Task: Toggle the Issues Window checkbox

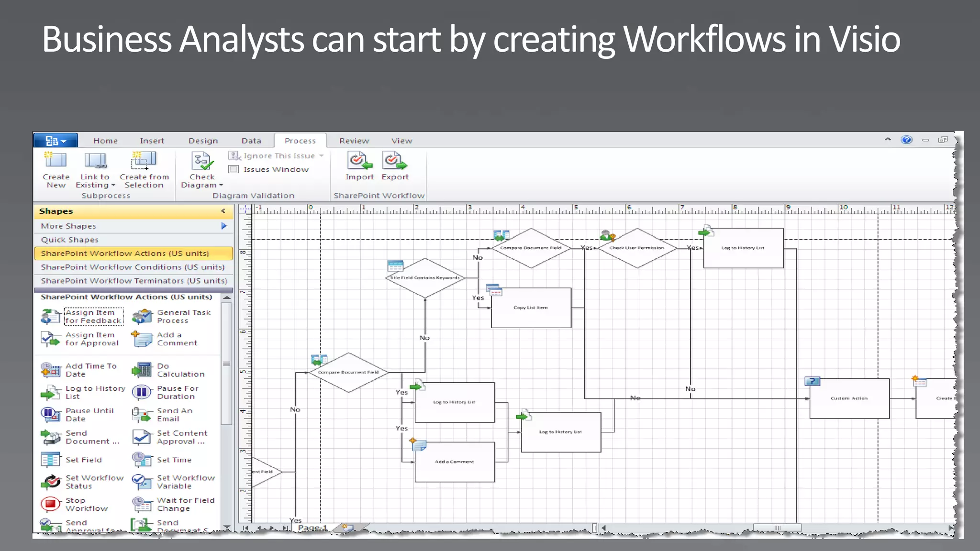Action: pos(234,169)
